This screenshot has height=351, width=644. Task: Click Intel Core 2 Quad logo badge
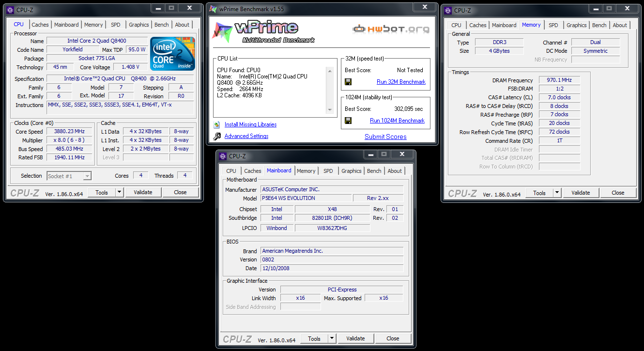(x=172, y=54)
